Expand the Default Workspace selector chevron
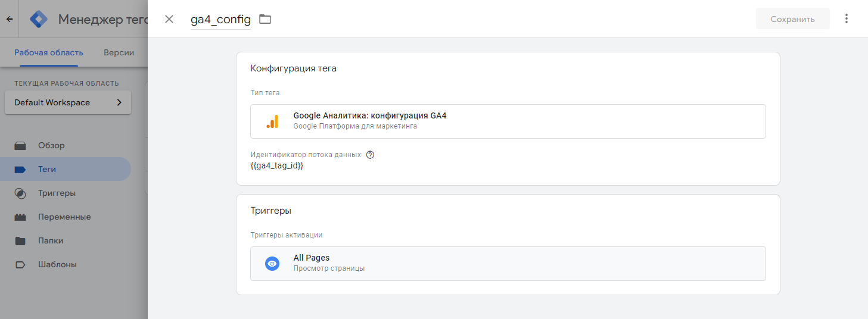Image resolution: width=868 pixels, height=319 pixels. (119, 102)
